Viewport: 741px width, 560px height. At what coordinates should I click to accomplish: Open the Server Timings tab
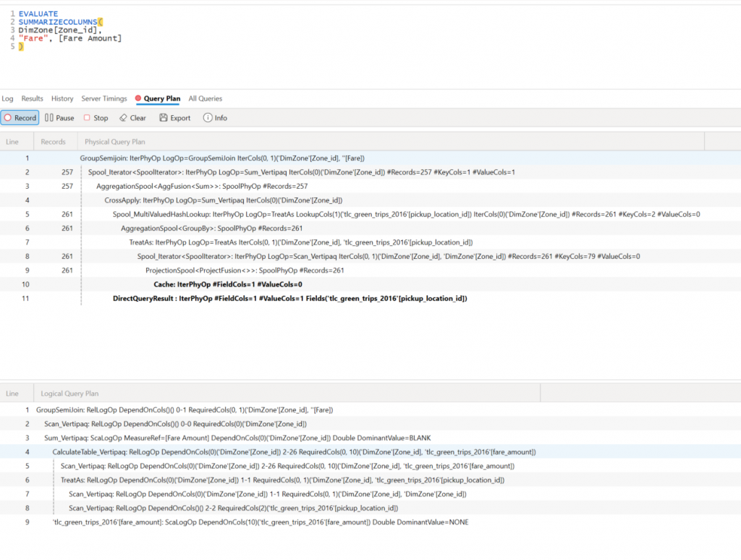(x=103, y=98)
